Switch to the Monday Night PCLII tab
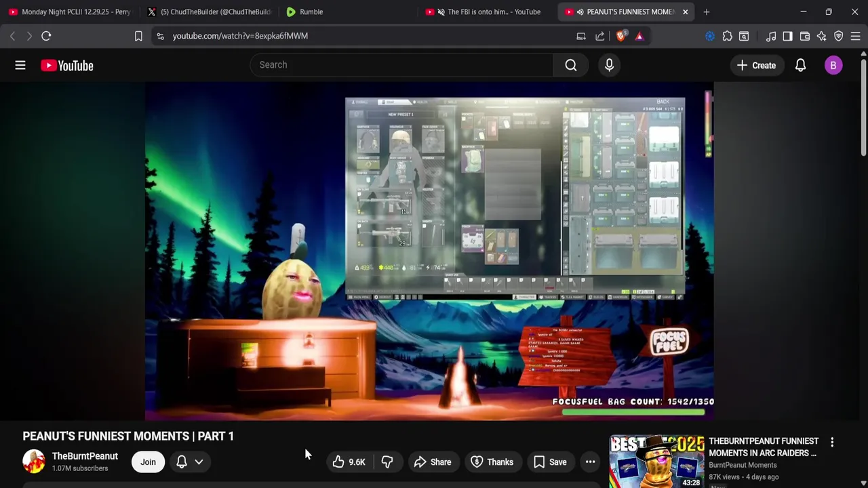The width and height of the screenshot is (868, 488). [70, 12]
